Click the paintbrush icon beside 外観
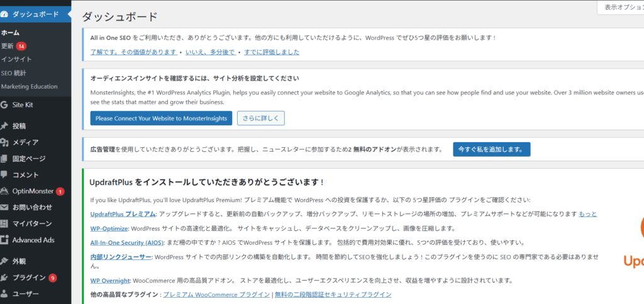This screenshot has height=304, width=644. pyautogui.click(x=4, y=261)
